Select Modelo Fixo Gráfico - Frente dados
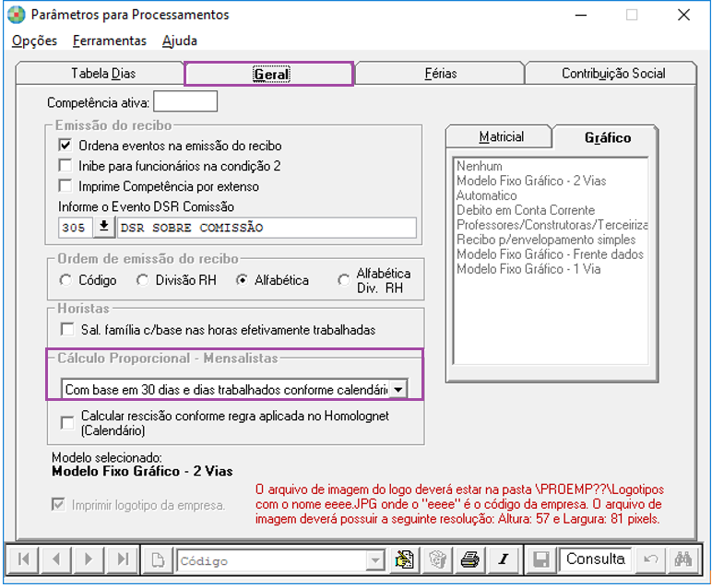The image size is (712, 588). click(x=550, y=254)
